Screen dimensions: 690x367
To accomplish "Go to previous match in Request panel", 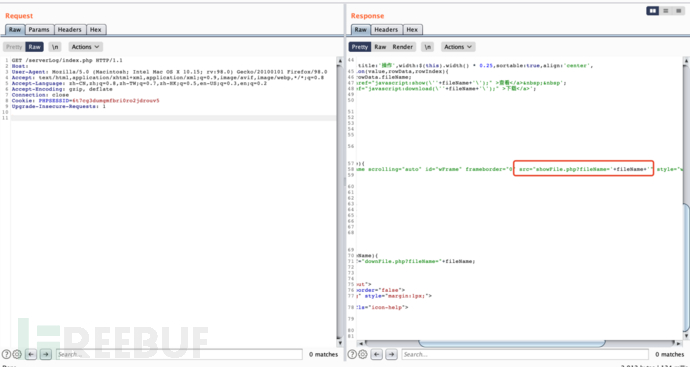I will click(31, 354).
